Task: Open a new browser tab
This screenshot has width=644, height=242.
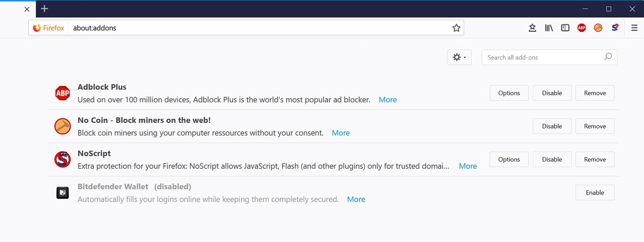Action: pos(44,8)
